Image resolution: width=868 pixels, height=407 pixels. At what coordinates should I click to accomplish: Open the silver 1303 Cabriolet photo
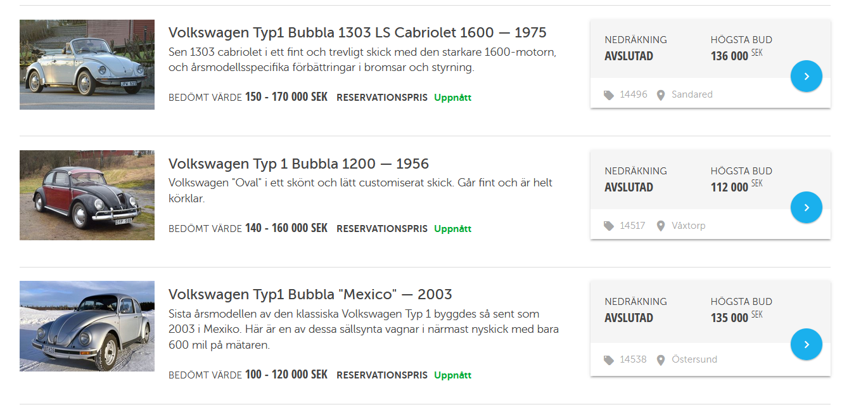[87, 65]
